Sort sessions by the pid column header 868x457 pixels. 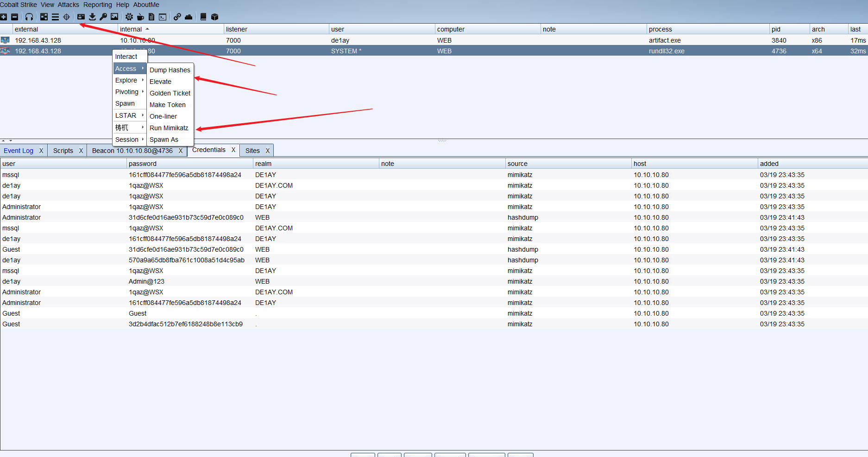pyautogui.click(x=790, y=29)
